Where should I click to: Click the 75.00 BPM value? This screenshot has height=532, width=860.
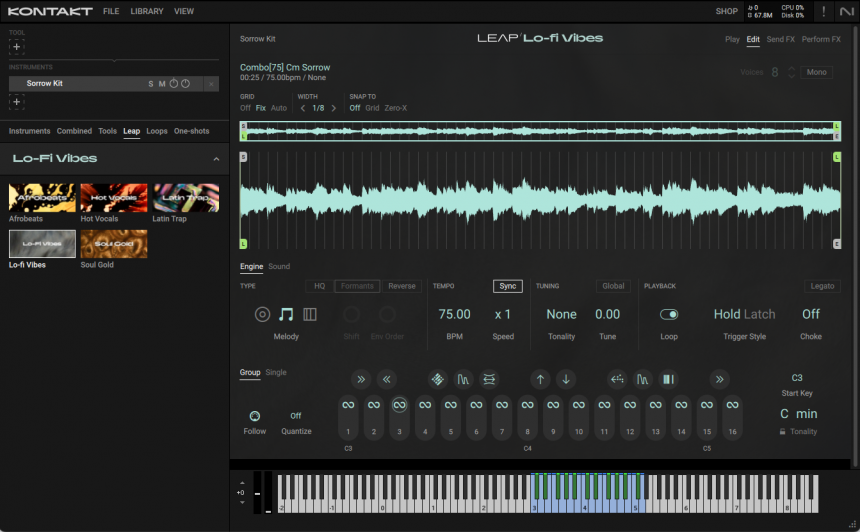(x=454, y=314)
